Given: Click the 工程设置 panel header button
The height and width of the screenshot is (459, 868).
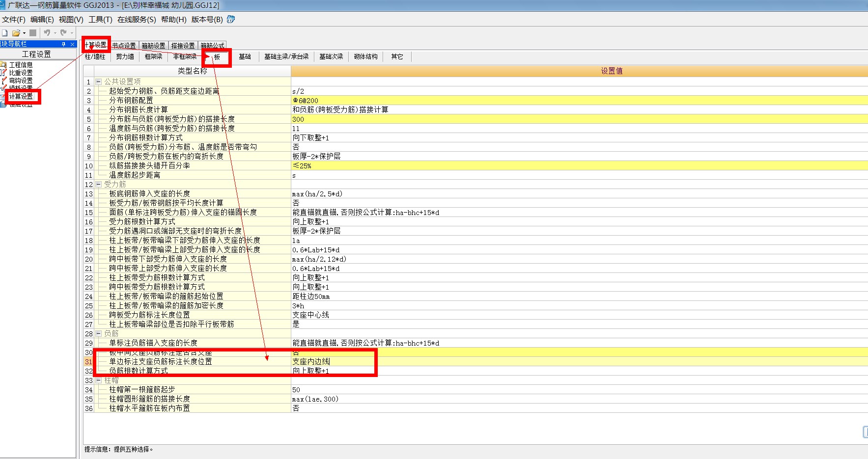Looking at the screenshot, I should (x=37, y=54).
